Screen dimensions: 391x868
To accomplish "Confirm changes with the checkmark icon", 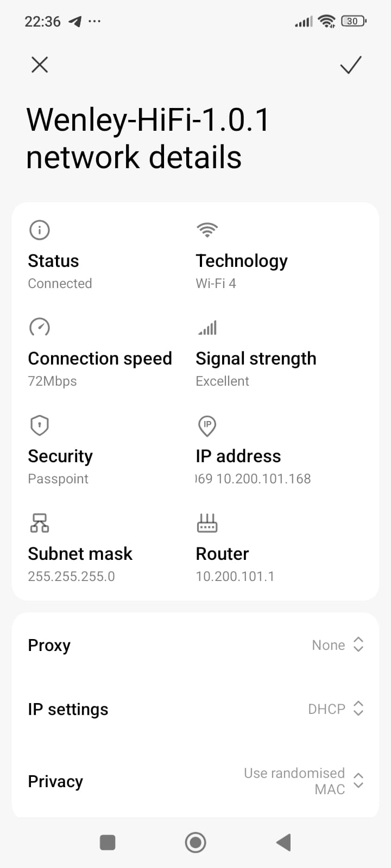I will 350,65.
